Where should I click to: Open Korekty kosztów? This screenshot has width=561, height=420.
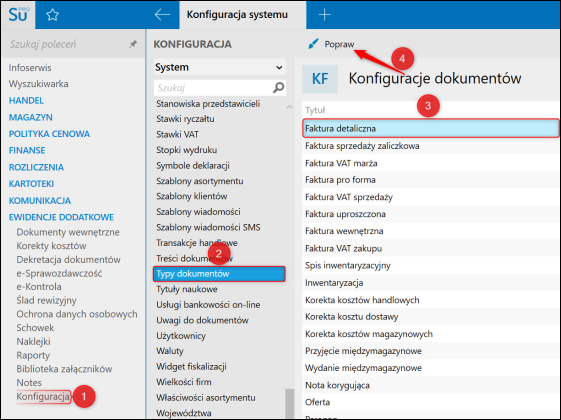(x=51, y=246)
